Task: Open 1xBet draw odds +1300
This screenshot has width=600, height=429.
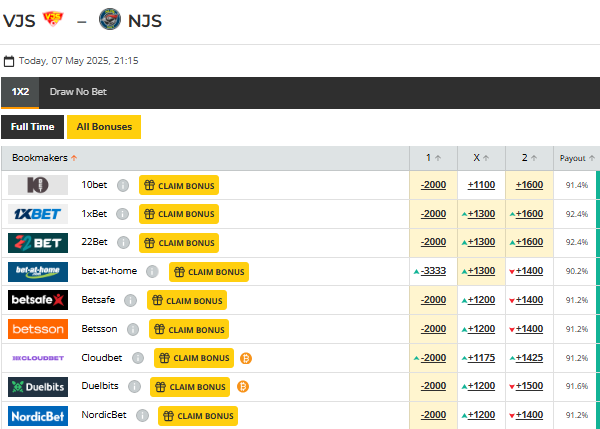Action: coord(481,214)
